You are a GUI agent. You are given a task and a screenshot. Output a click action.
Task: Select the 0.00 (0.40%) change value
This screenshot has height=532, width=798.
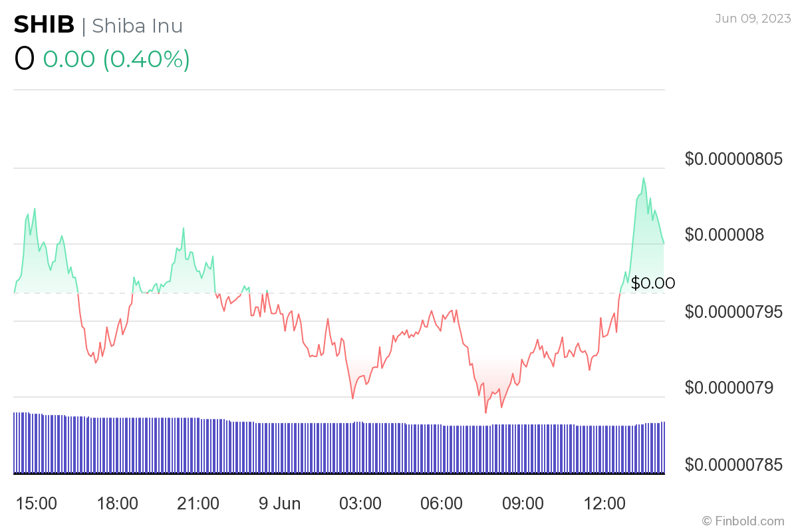pyautogui.click(x=116, y=59)
